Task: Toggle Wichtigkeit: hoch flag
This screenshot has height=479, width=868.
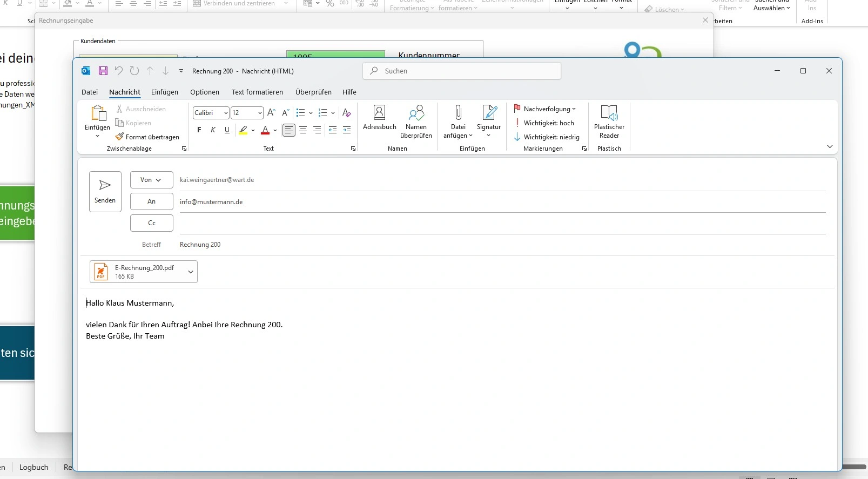Action: 544,123
